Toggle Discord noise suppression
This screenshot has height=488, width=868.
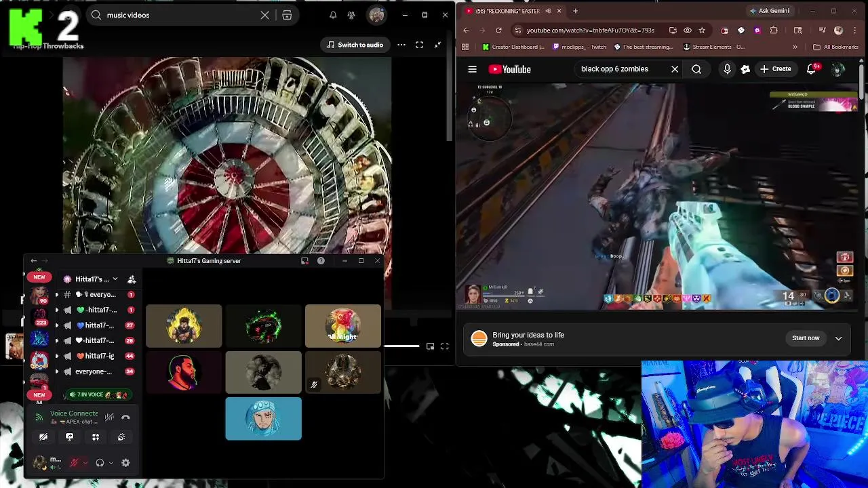109,418
